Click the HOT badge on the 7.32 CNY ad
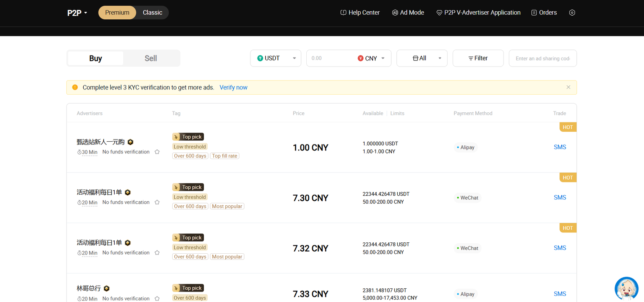This screenshot has height=302, width=644. pyautogui.click(x=568, y=228)
